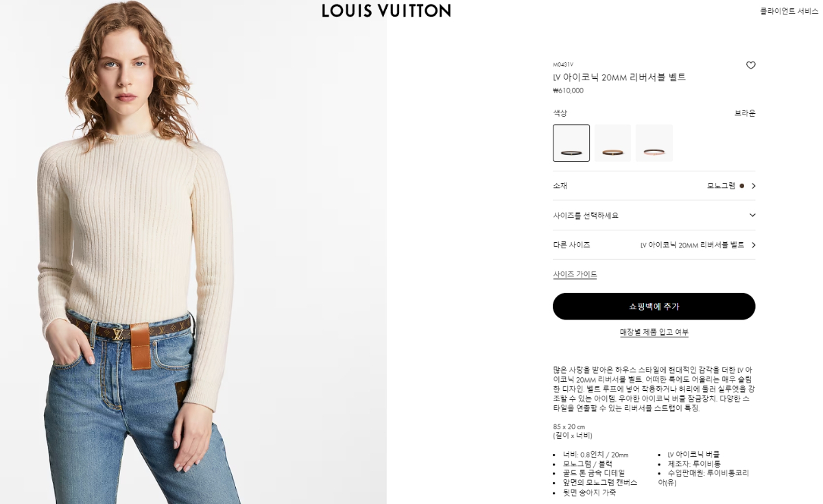Click the brown dot beside 모노그램

tap(741, 186)
